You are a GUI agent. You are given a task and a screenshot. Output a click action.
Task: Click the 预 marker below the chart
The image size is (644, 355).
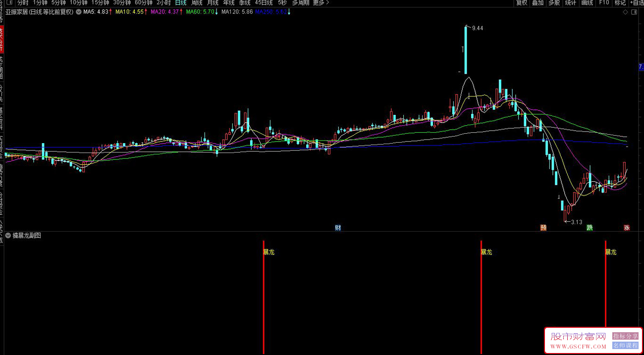point(543,228)
